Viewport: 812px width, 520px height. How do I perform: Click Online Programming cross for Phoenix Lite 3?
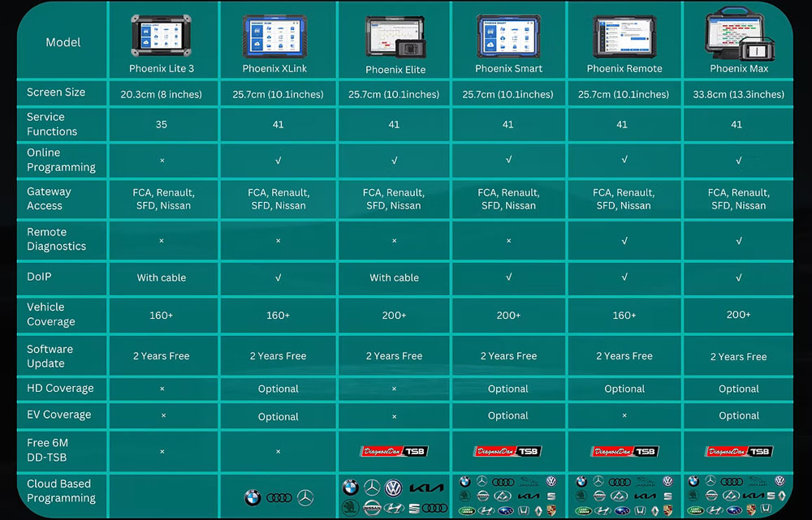[162, 161]
